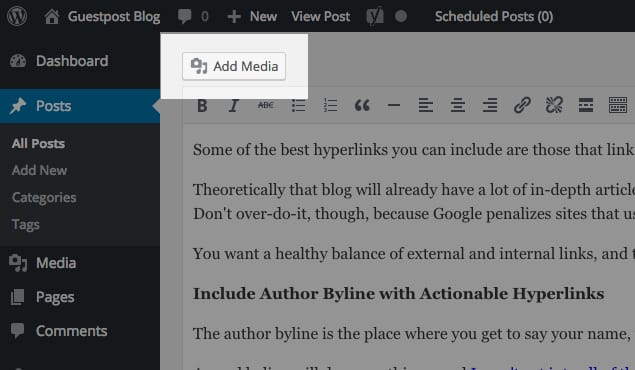The width and height of the screenshot is (635, 370).
Task: Click View Post in admin bar
Action: (x=320, y=17)
